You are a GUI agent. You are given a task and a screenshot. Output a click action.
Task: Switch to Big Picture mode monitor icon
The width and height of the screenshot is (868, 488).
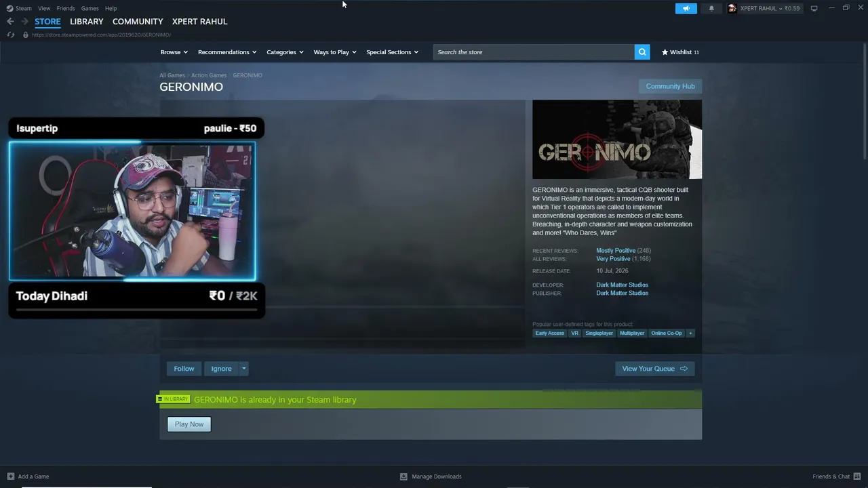(814, 8)
